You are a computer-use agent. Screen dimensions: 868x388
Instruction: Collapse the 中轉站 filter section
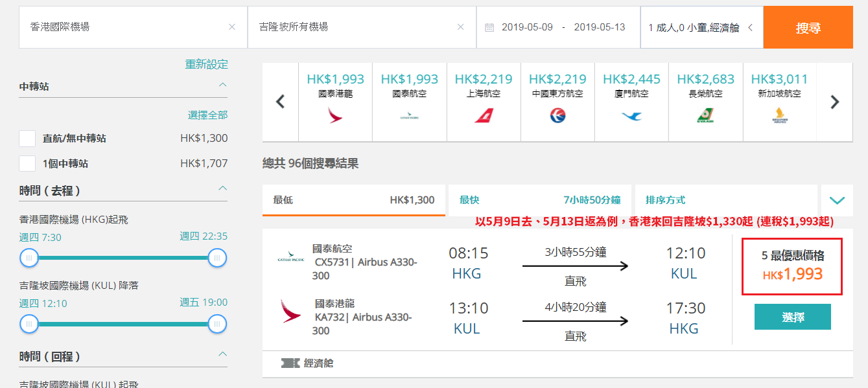[222, 85]
